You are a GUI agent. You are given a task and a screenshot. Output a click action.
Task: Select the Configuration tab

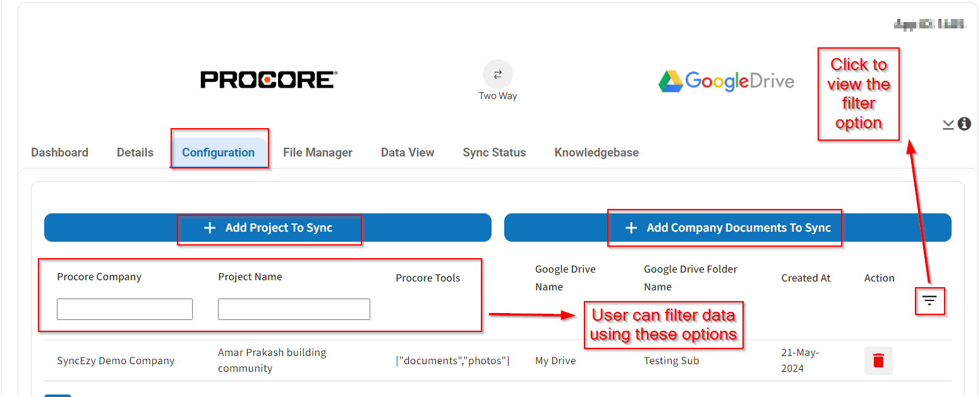[x=218, y=152]
